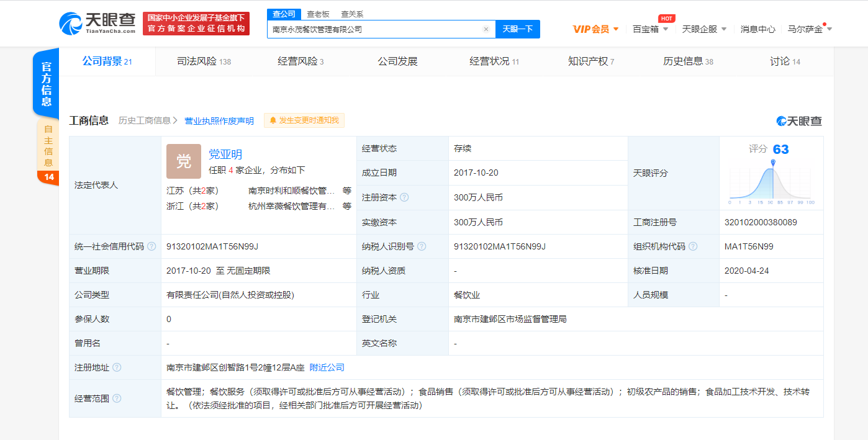Open 杭州莘薇餐饮管理有 company link

click(x=292, y=206)
